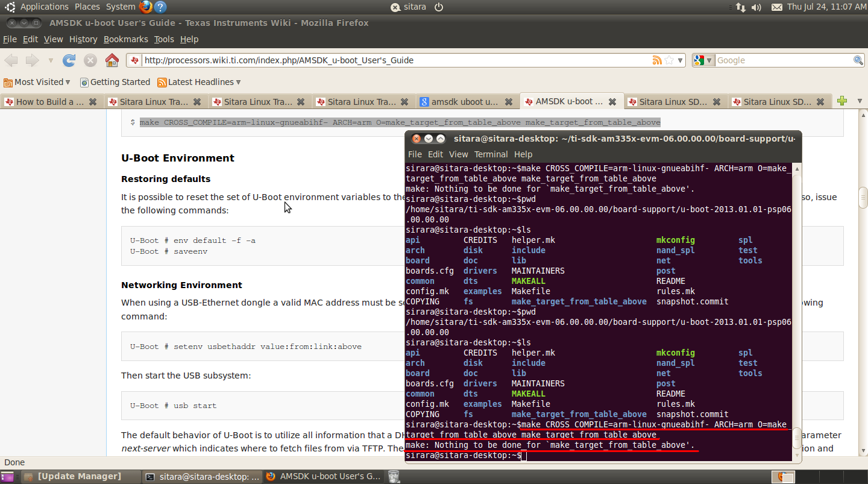Click the Stop loading button in Firefox

[90, 60]
